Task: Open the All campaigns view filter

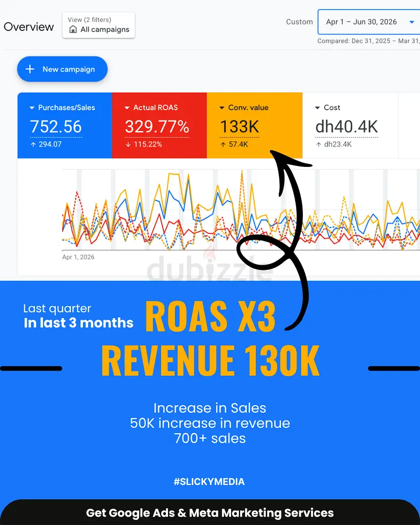Action: [x=99, y=25]
